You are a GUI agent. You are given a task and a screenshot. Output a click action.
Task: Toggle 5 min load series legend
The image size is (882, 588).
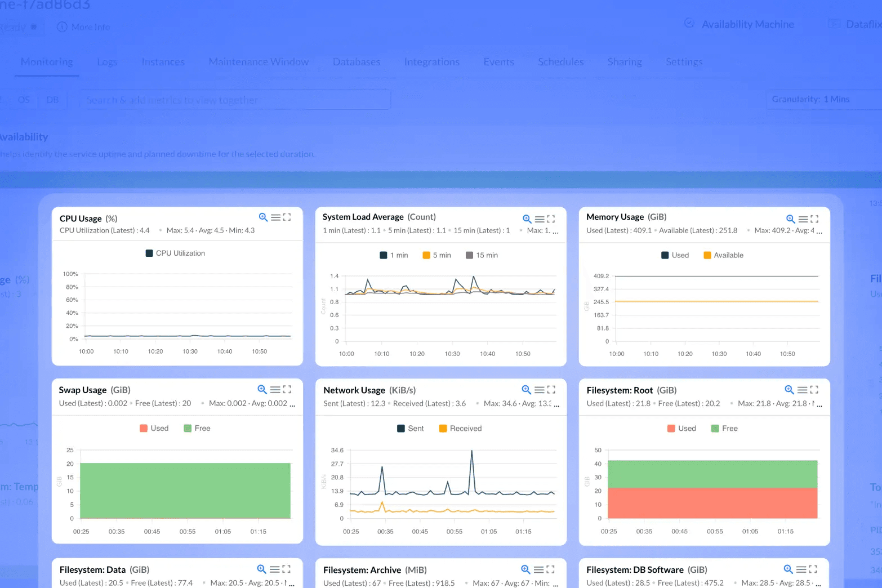(x=436, y=255)
